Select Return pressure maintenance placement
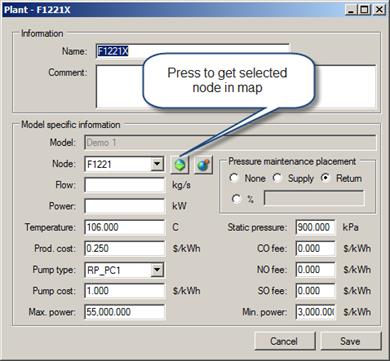 [x=326, y=178]
